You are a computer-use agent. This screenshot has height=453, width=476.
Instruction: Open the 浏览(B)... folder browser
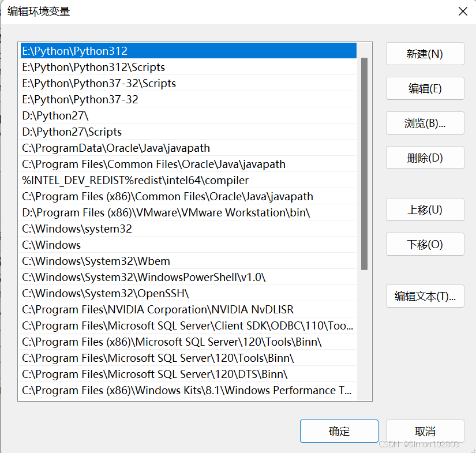(425, 123)
